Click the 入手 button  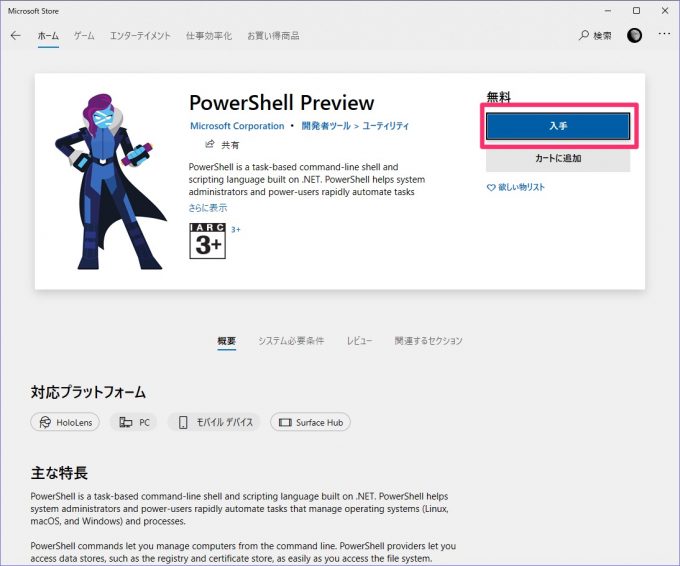click(558, 126)
